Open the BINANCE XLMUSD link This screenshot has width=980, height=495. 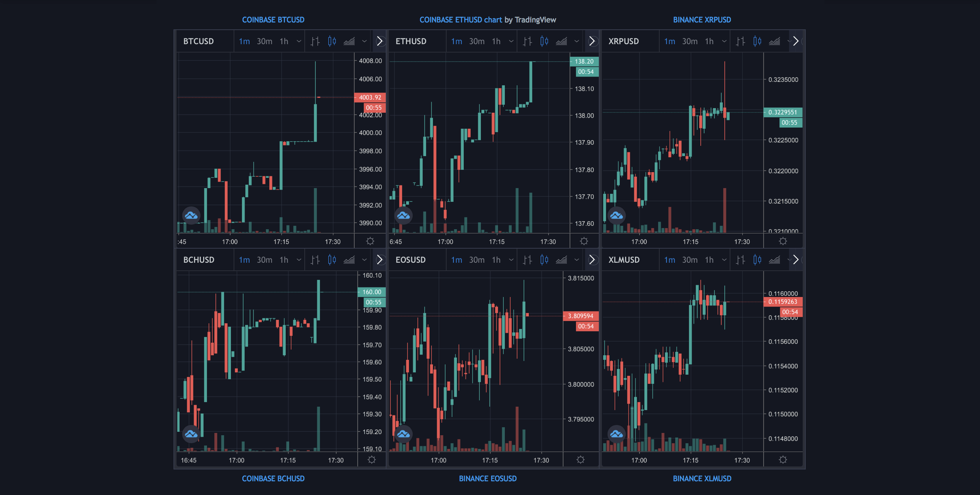[x=702, y=479]
